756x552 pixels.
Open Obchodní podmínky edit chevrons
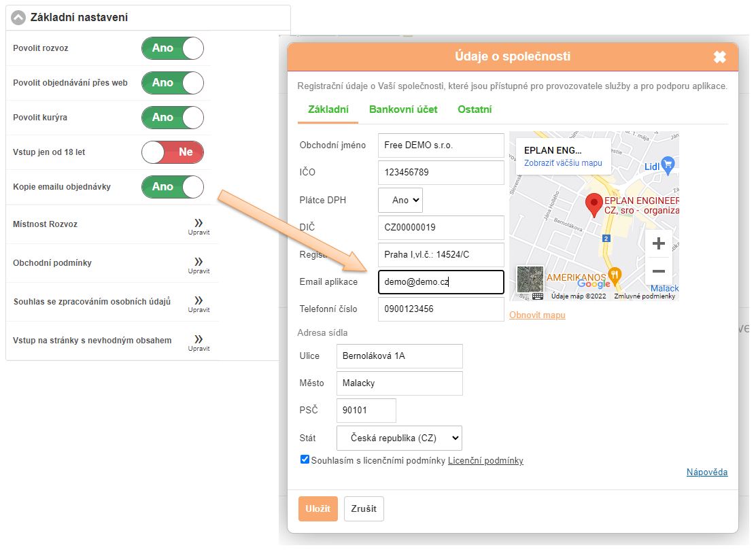pos(199,264)
